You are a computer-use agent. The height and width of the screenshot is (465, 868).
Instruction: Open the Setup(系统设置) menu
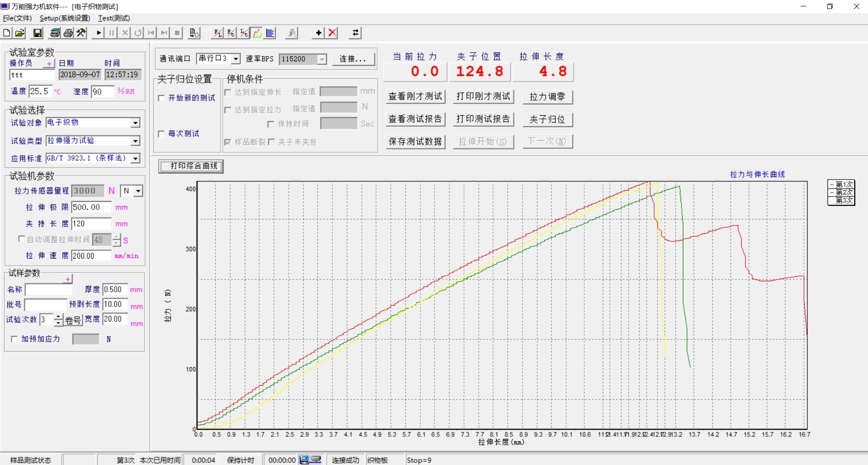point(65,18)
